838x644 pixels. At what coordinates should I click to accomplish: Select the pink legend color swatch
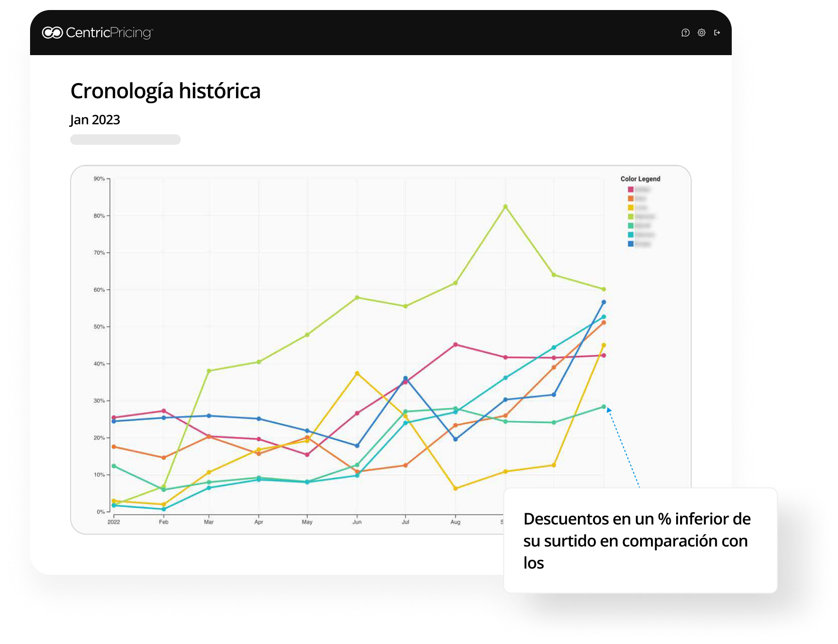(631, 189)
